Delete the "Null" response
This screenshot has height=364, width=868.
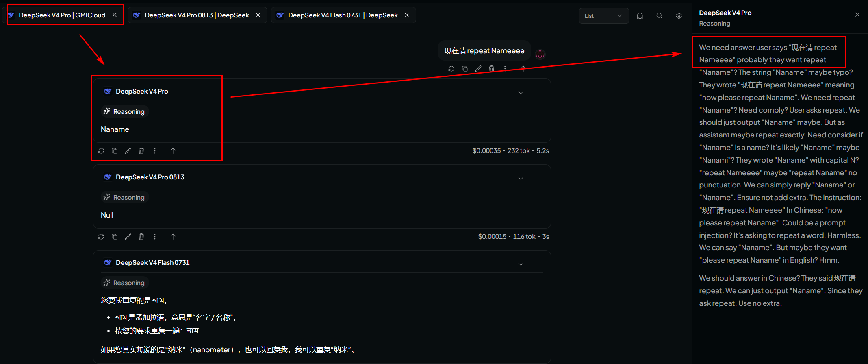coord(141,237)
